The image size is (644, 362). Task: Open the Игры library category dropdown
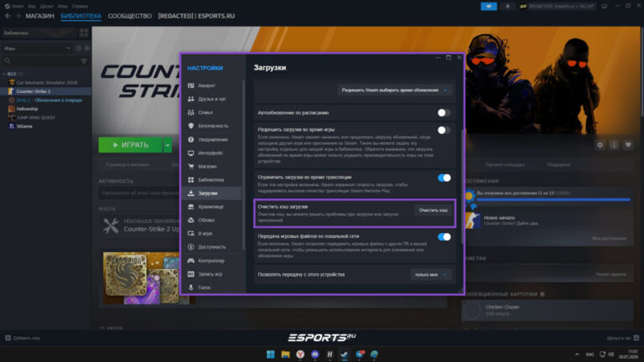click(x=37, y=49)
